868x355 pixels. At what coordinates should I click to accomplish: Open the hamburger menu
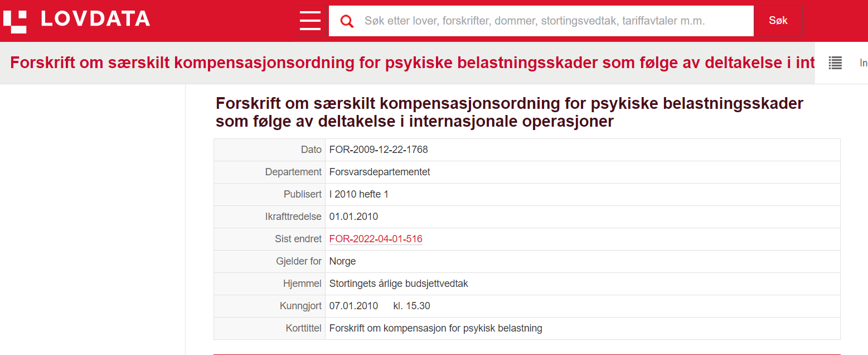point(311,21)
